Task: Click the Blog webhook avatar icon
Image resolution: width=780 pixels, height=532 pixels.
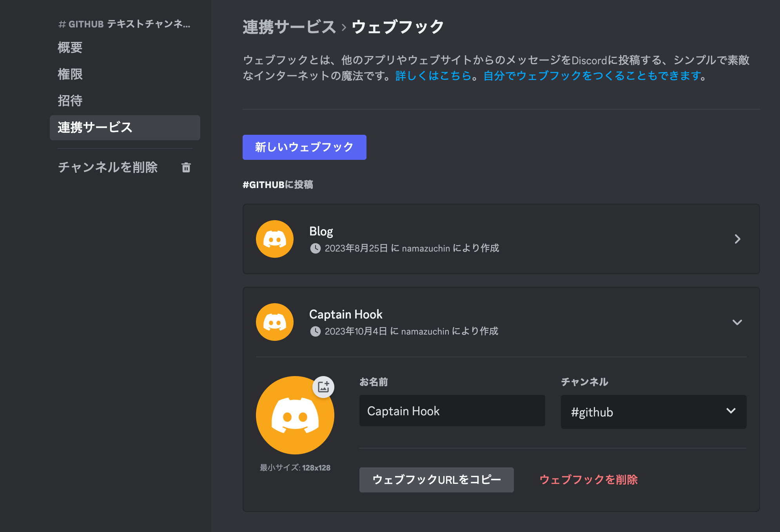Action: coord(274,239)
